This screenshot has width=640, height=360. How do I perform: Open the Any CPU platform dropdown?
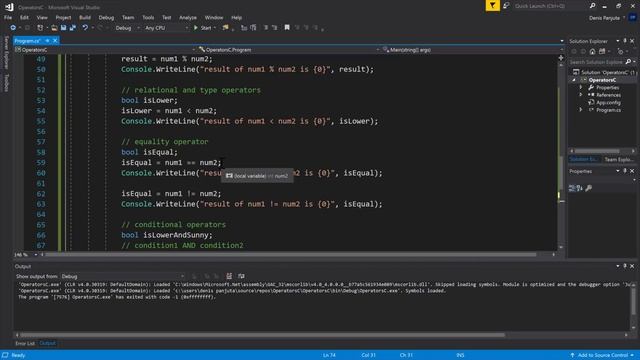[x=167, y=28]
